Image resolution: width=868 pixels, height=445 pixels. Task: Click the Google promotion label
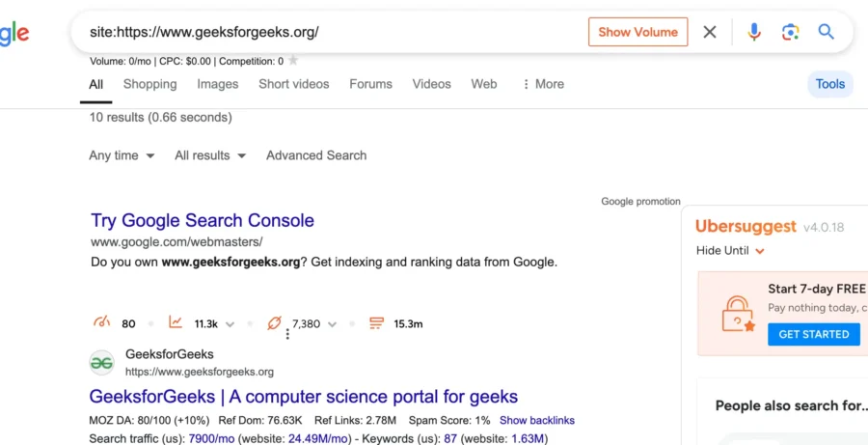pos(640,201)
